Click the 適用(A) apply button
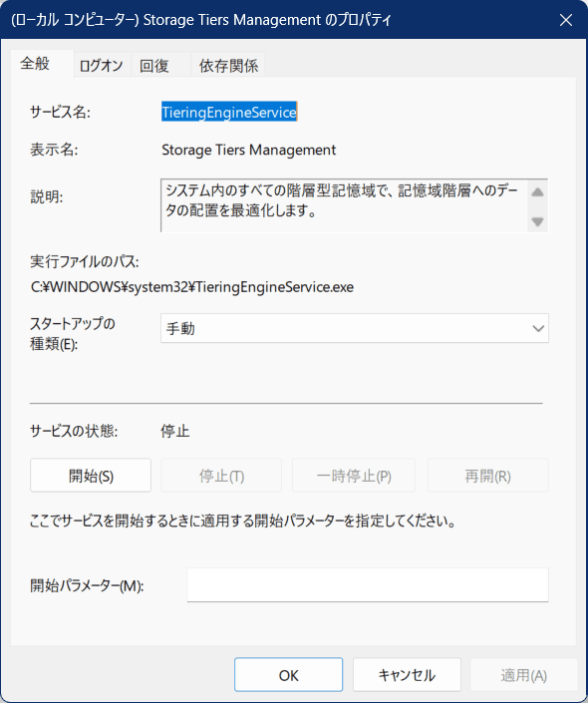588x703 pixels. point(523,675)
